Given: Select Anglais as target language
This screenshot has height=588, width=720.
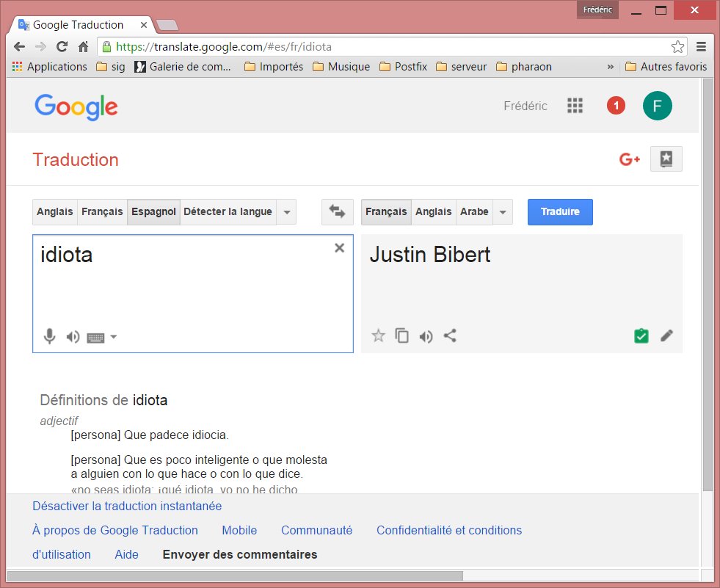Looking at the screenshot, I should point(434,211).
